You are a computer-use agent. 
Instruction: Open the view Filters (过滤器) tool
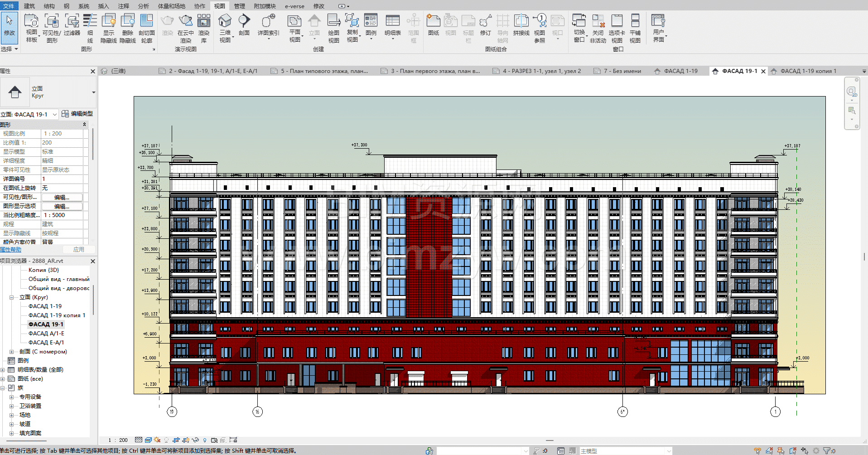[x=72, y=25]
